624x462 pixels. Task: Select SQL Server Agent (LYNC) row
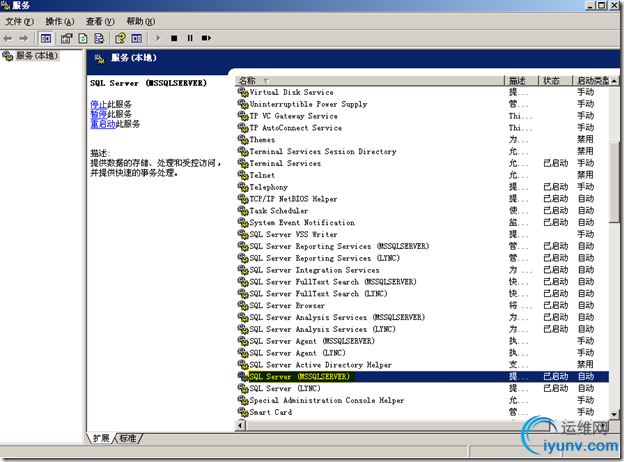click(x=423, y=353)
